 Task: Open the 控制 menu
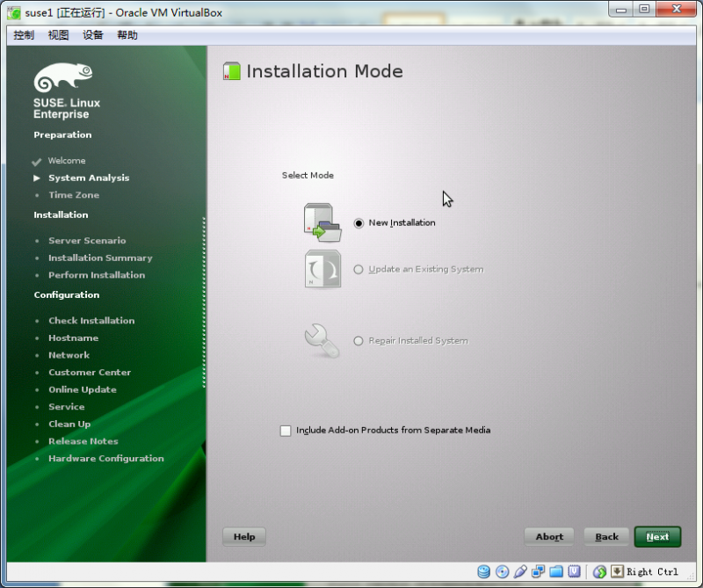[x=25, y=34]
